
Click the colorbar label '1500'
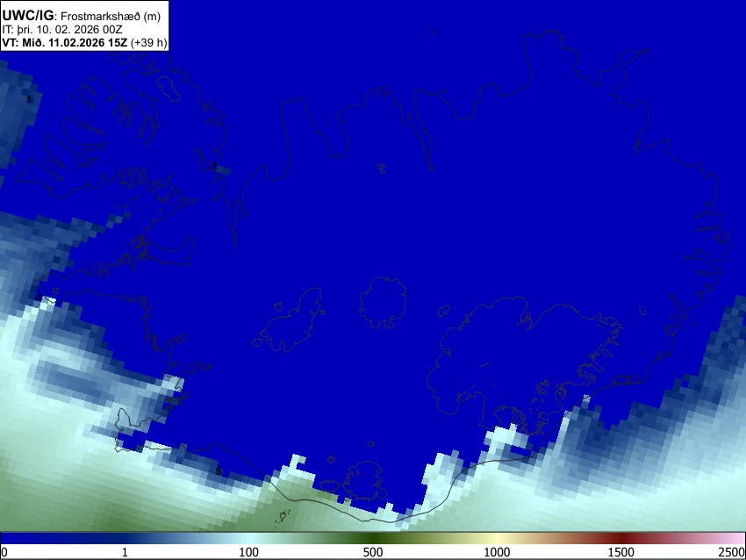point(621,552)
